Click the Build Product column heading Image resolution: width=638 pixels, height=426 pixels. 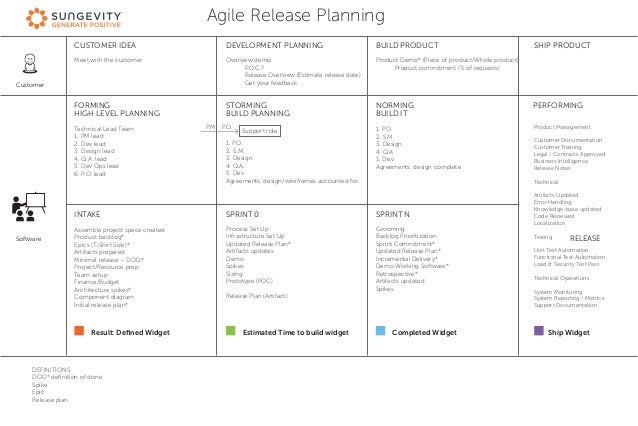tap(407, 45)
